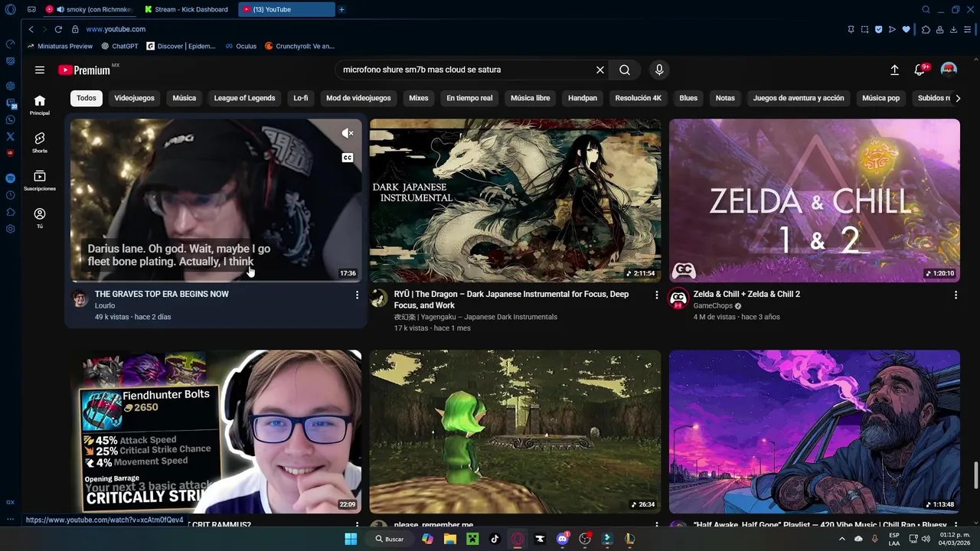Image resolution: width=980 pixels, height=551 pixels.
Task: Reload the page with the refresh icon
Action: tap(58, 29)
